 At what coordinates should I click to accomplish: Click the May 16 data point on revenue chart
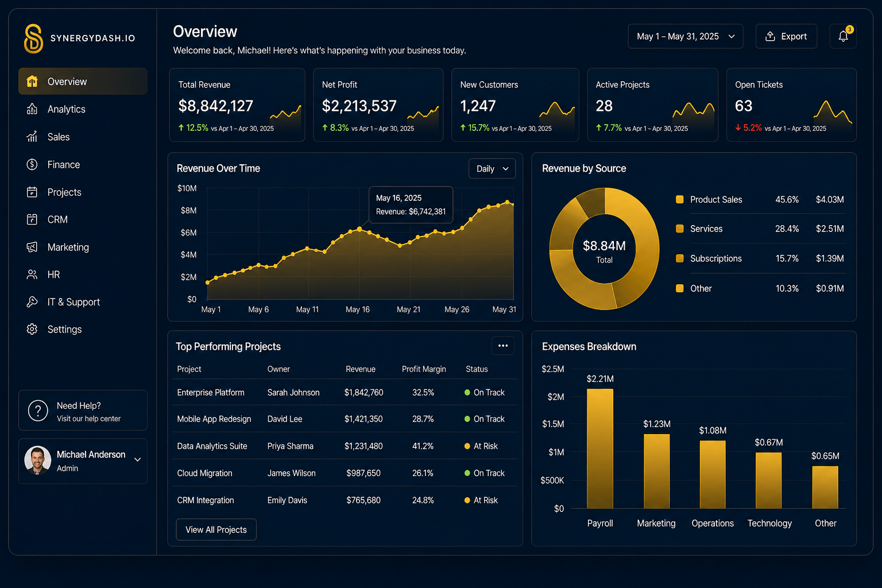pyautogui.click(x=359, y=229)
